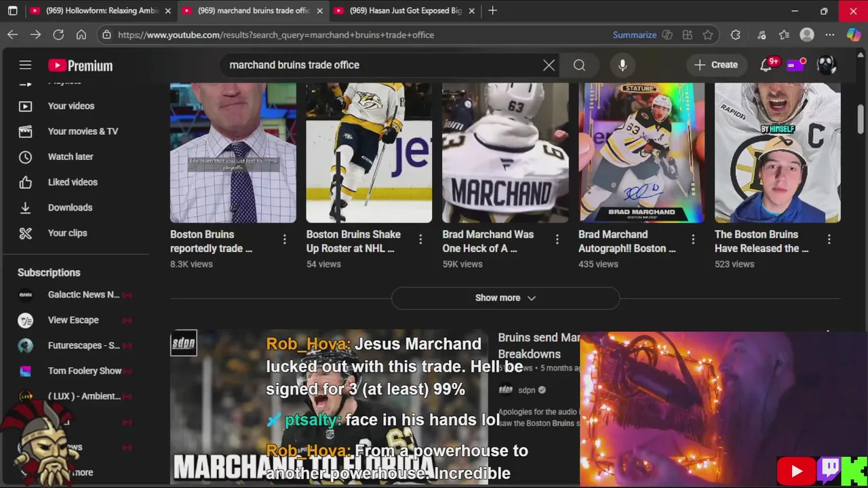This screenshot has height=488, width=868.
Task: Open the tab actions menu icon
Action: coord(12,11)
